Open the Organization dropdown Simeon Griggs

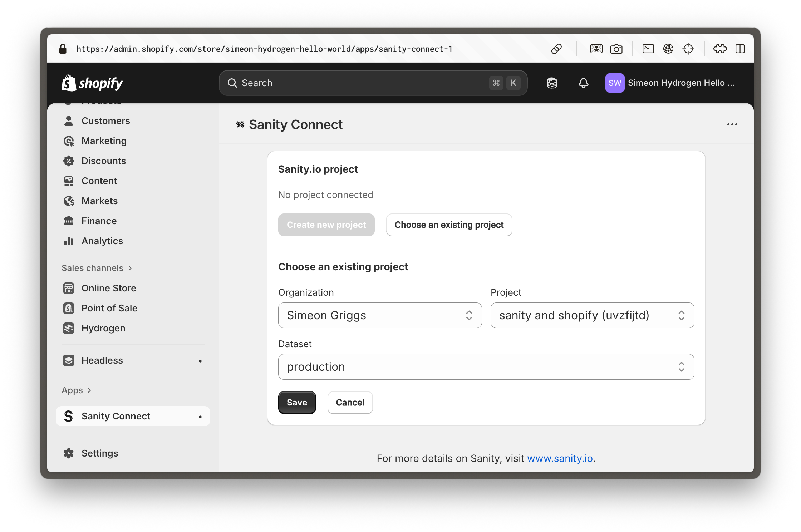(380, 315)
